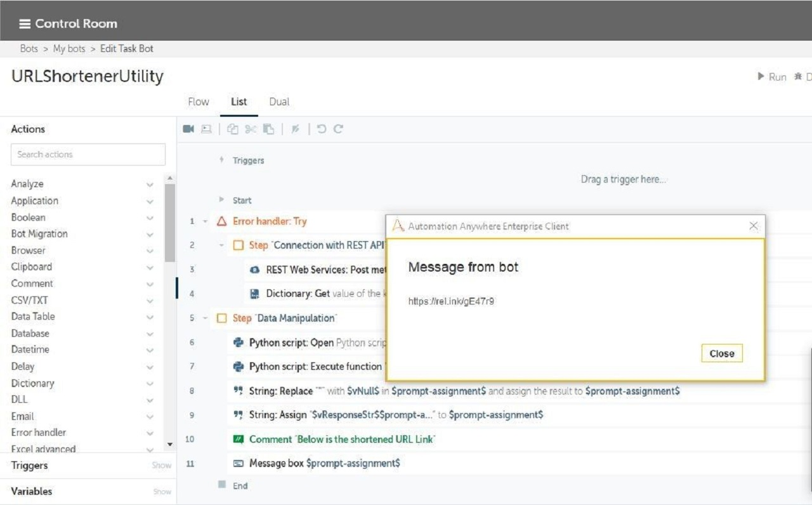The height and width of the screenshot is (505, 812).
Task: Go to Bots in the breadcrumb
Action: [29, 49]
